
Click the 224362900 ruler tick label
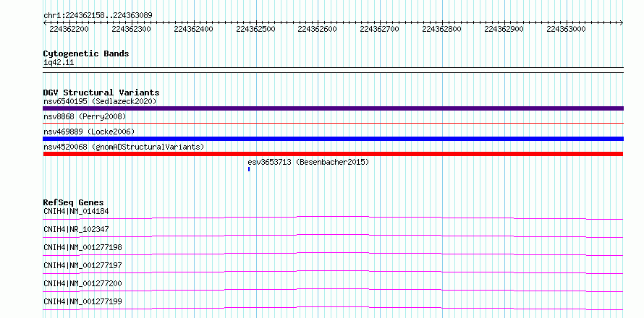[504, 29]
